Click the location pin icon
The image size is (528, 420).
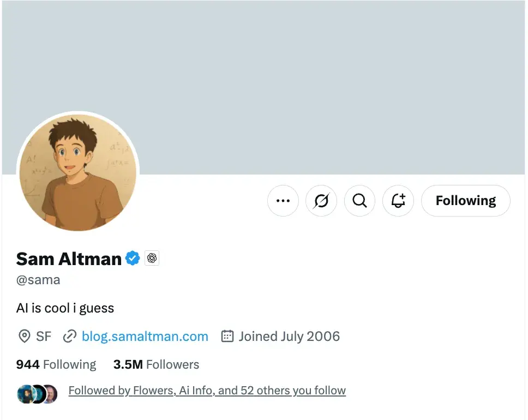[24, 337]
